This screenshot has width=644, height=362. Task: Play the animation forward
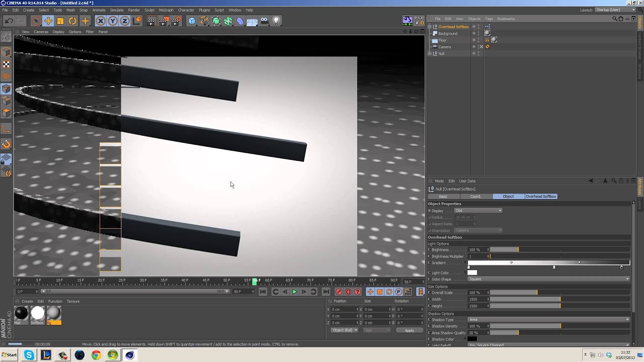[x=294, y=292]
